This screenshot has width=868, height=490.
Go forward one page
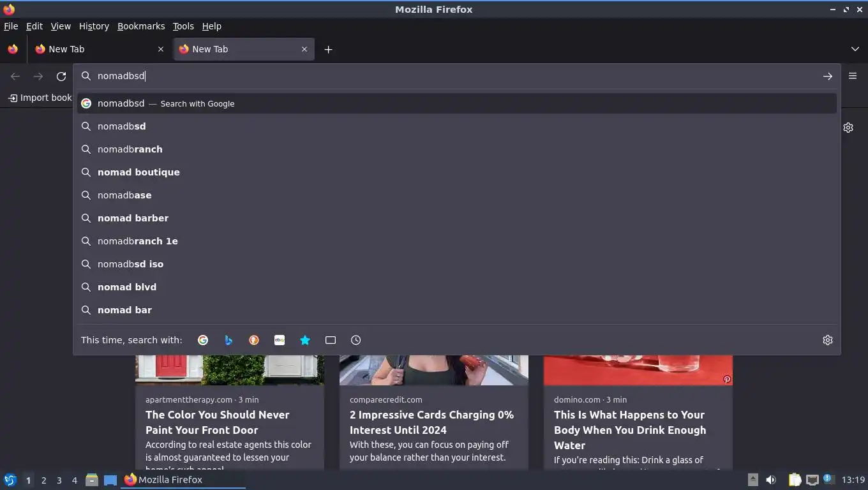point(38,76)
